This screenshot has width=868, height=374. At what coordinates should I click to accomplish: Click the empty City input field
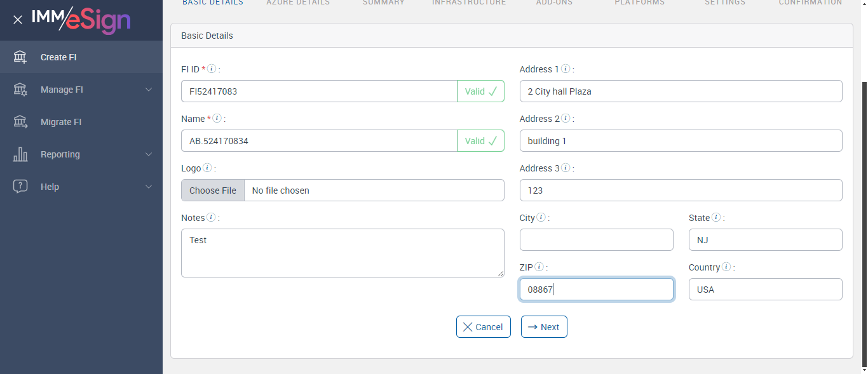coord(596,240)
